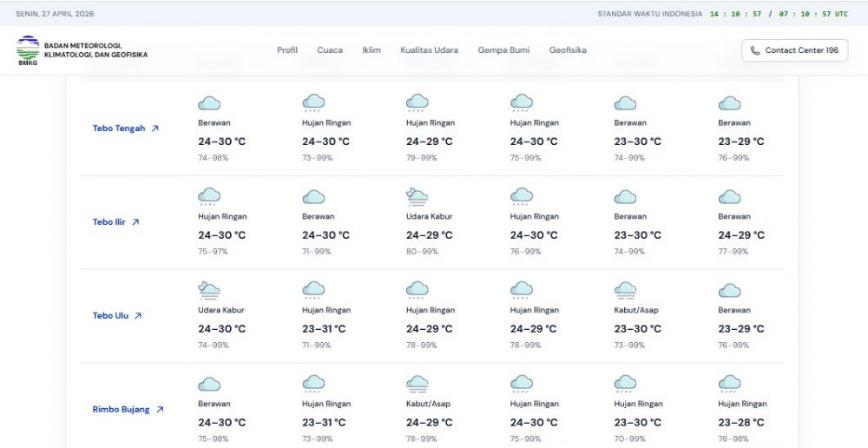Click the phone icon in Contact Center button
Screen dimensions: 868x448
pyautogui.click(x=755, y=50)
